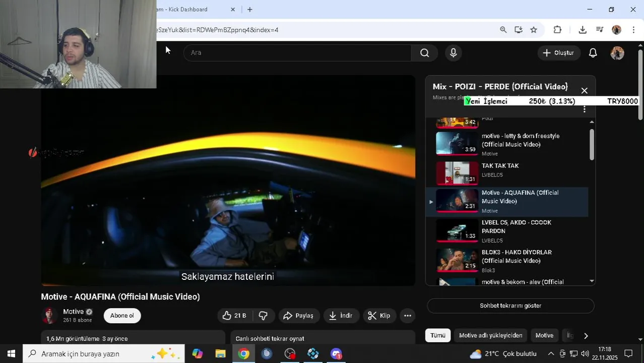
Task: Play motive - letty & dom freestyle
Action: pyautogui.click(x=506, y=144)
